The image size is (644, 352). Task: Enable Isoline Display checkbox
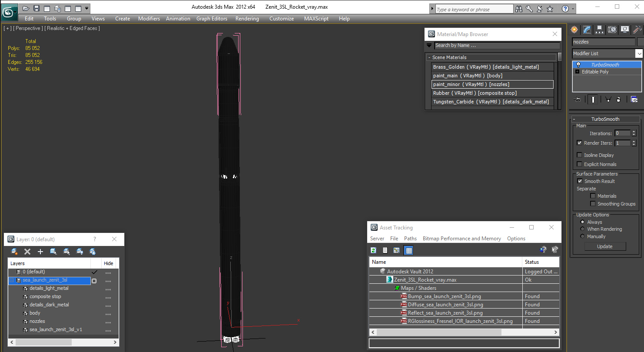(x=579, y=155)
